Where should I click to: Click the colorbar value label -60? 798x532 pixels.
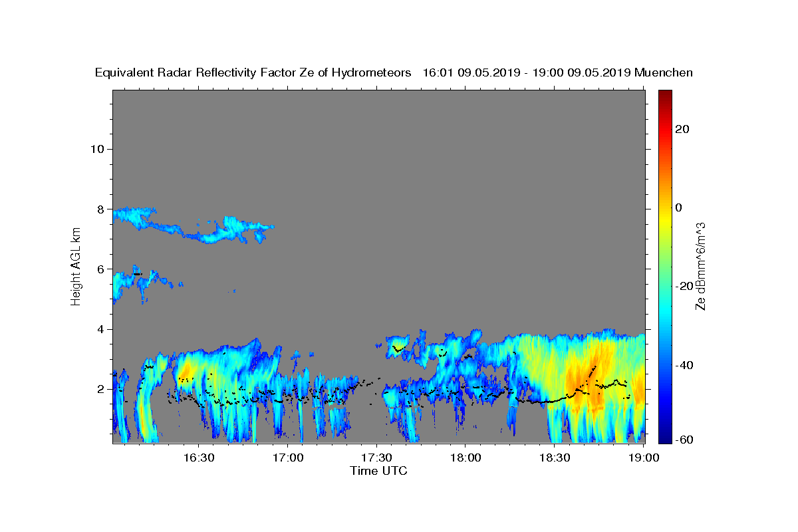point(684,440)
